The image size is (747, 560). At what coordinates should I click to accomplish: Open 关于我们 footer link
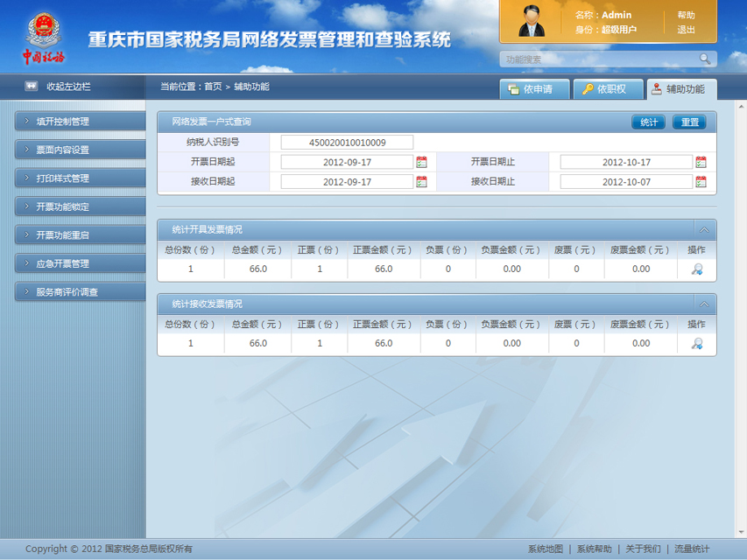point(643,549)
